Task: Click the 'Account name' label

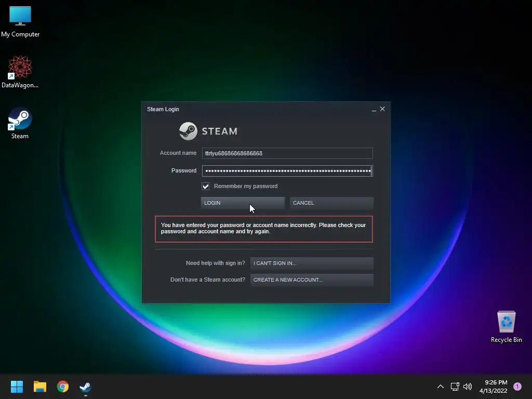Action: pos(178,153)
